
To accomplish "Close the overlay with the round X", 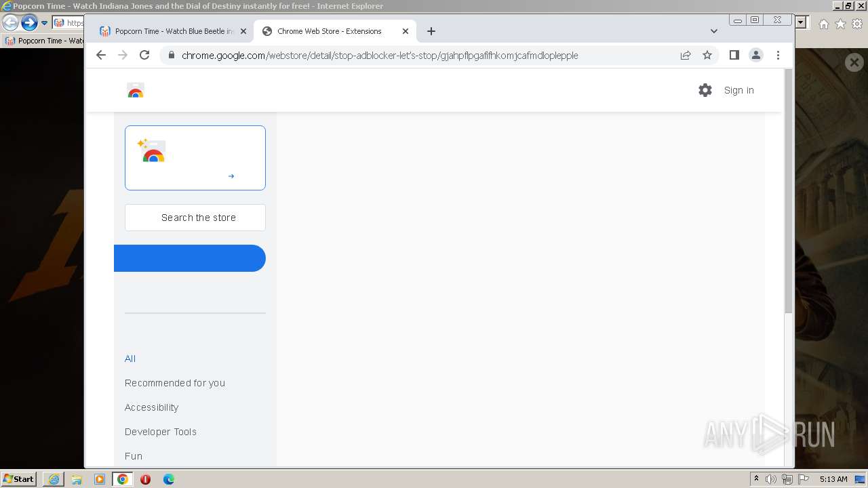I will pyautogui.click(x=854, y=62).
